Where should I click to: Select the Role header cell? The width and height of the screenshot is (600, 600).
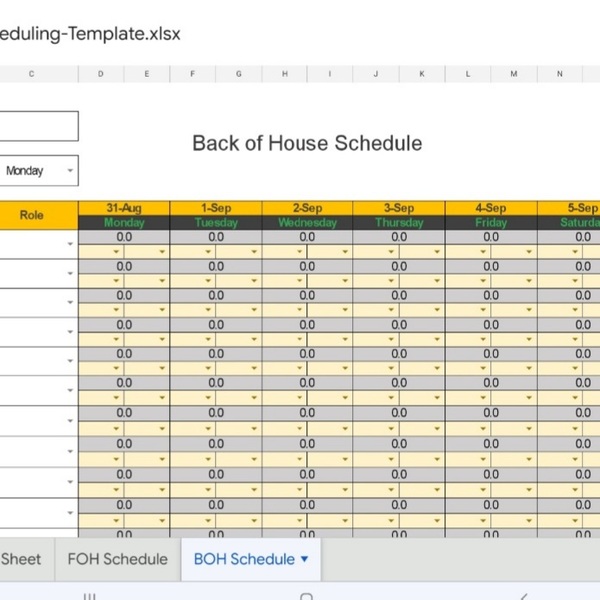click(38, 215)
